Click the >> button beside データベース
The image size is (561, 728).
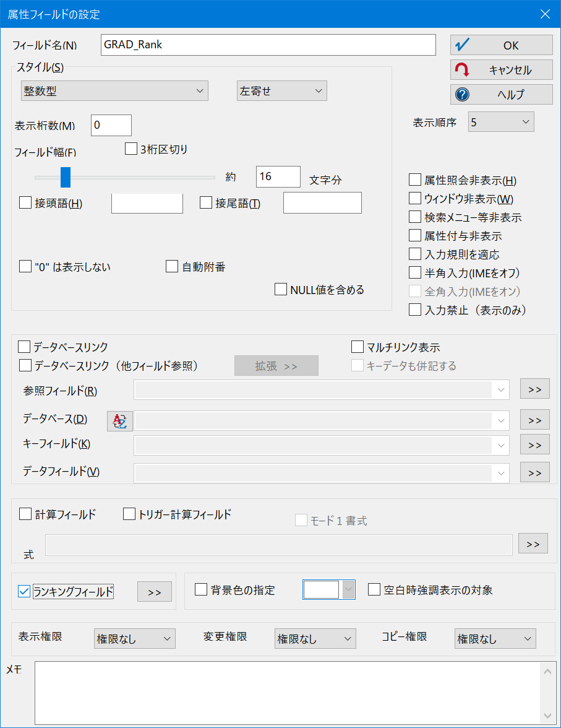(534, 420)
